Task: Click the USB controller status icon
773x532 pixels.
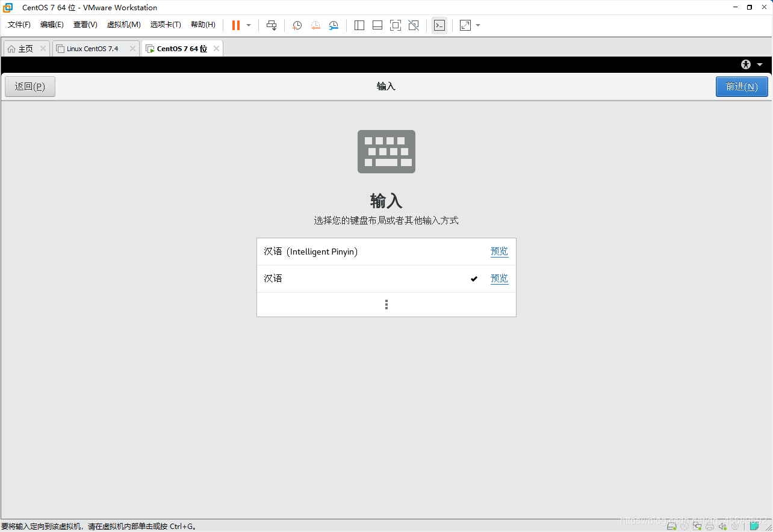Action: point(735,527)
